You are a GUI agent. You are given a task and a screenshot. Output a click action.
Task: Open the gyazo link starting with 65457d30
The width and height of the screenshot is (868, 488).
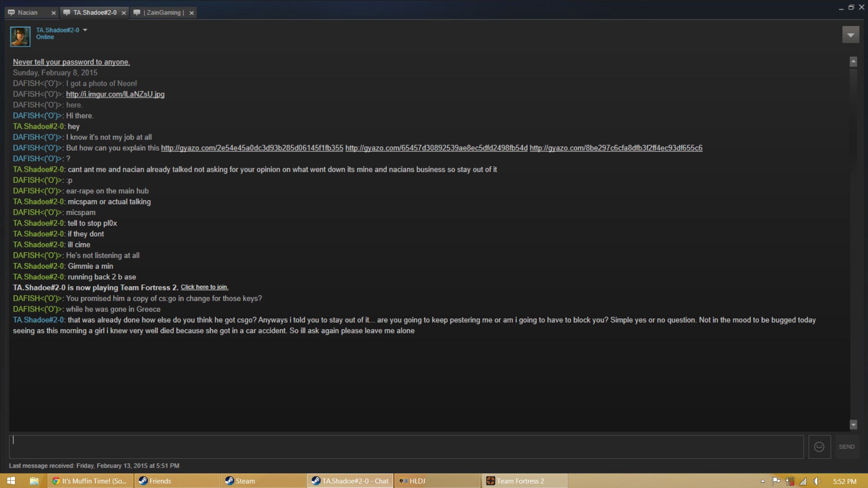[436, 148]
